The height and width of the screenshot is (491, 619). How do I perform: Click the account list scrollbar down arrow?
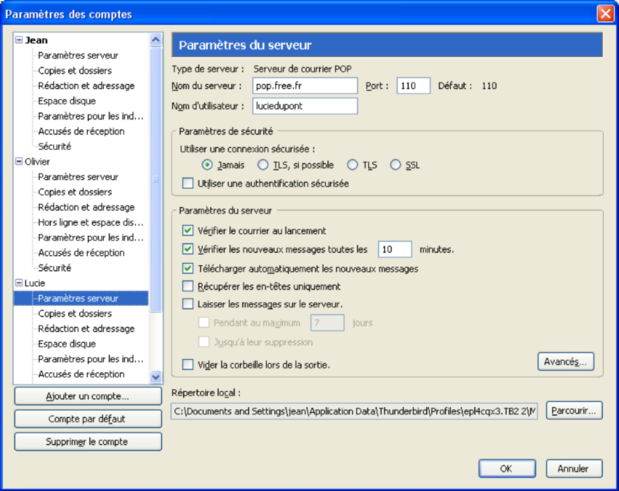pyautogui.click(x=155, y=376)
